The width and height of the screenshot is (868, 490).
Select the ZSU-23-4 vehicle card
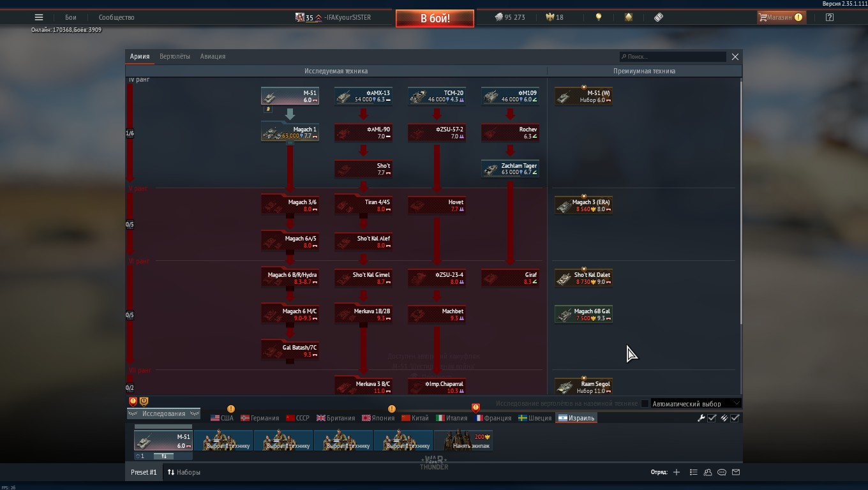pyautogui.click(x=437, y=278)
